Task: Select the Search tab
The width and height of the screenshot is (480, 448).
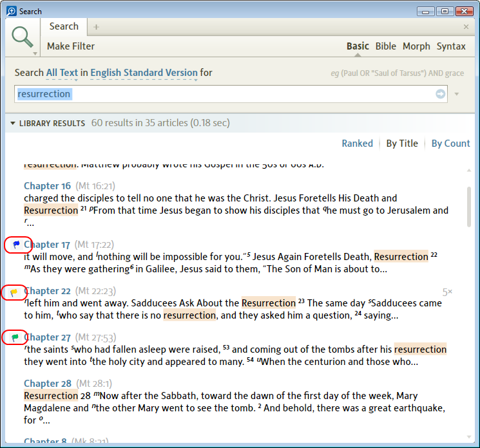Action: [x=64, y=26]
